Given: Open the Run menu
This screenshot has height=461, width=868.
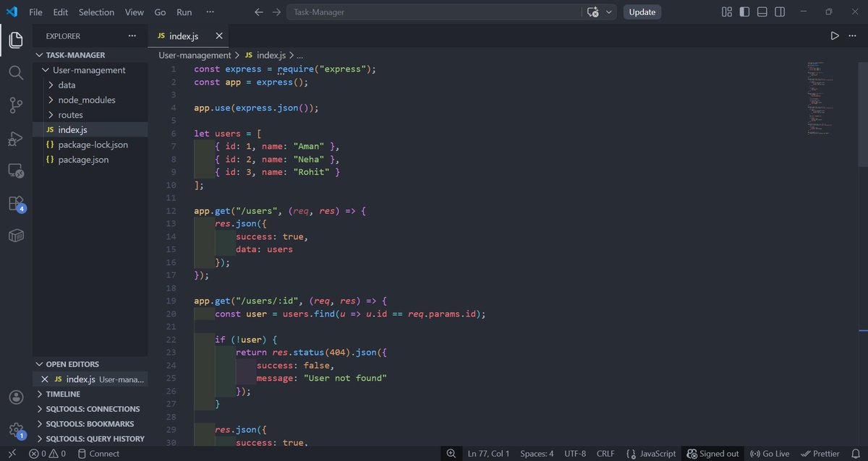Looking at the screenshot, I should tap(184, 12).
